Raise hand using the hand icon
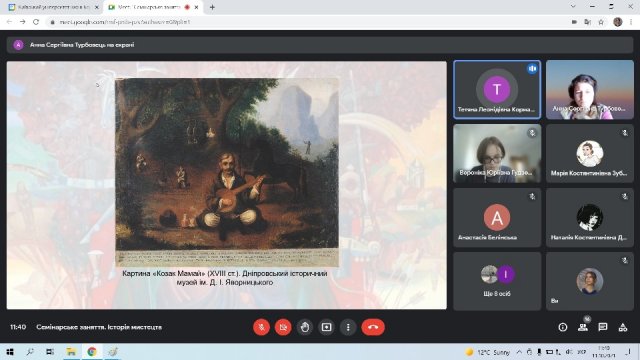The height and width of the screenshot is (360, 640). click(x=304, y=327)
